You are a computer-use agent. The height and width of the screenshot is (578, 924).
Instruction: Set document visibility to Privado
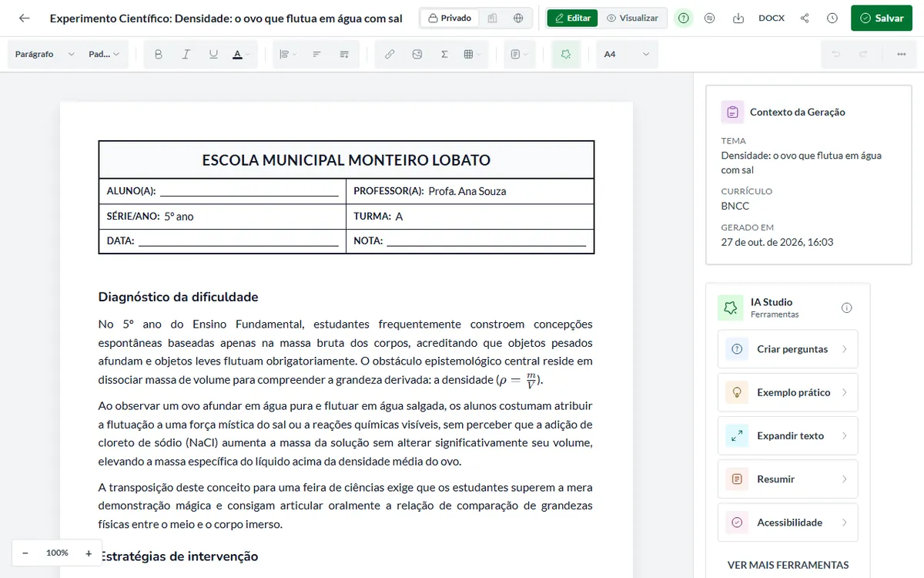[x=450, y=18]
